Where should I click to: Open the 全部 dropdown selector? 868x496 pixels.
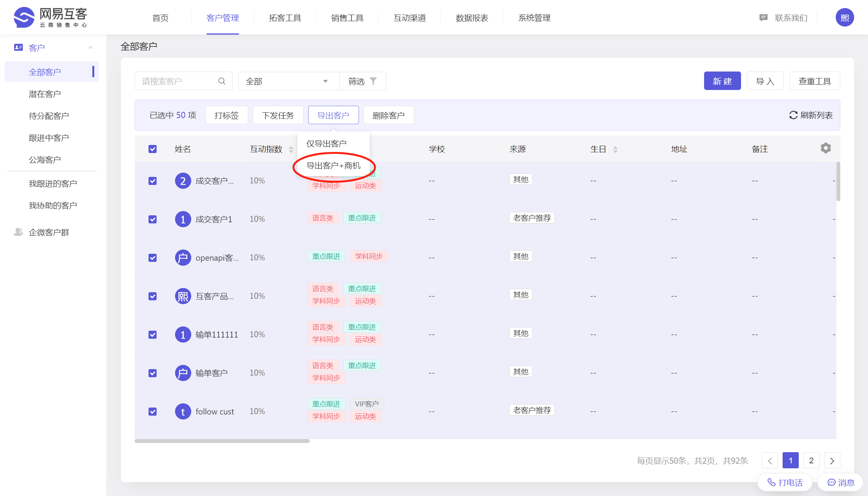click(289, 81)
